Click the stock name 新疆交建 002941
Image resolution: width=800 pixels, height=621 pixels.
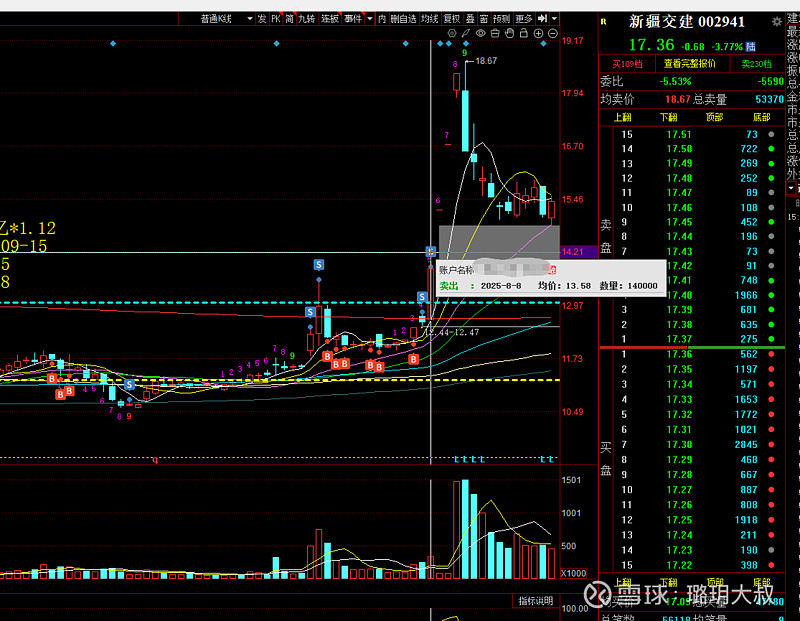[x=687, y=22]
